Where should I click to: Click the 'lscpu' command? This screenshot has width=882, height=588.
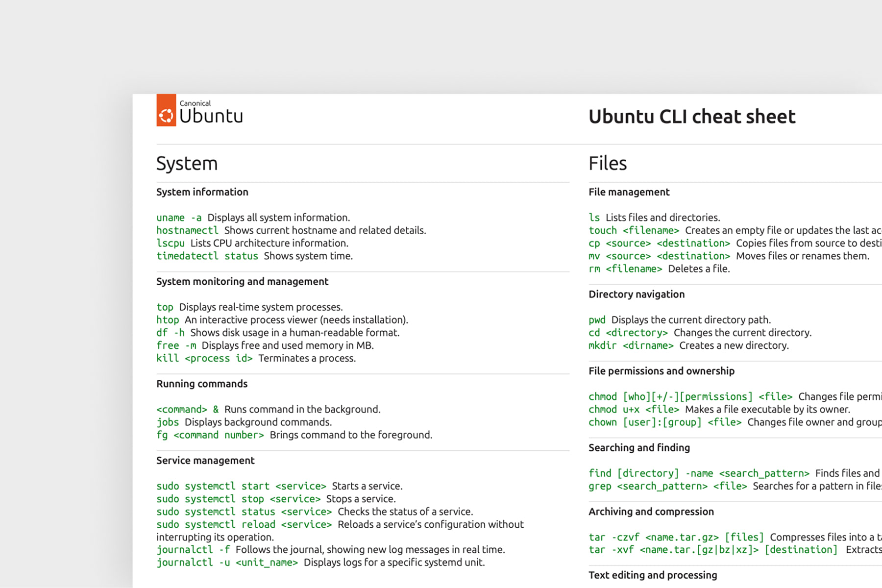(x=171, y=243)
